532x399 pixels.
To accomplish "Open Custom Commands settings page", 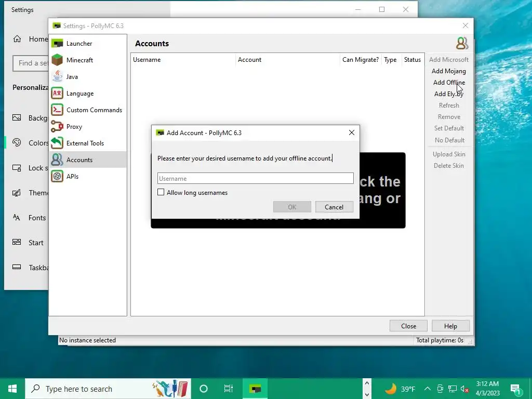I will pyautogui.click(x=88, y=110).
